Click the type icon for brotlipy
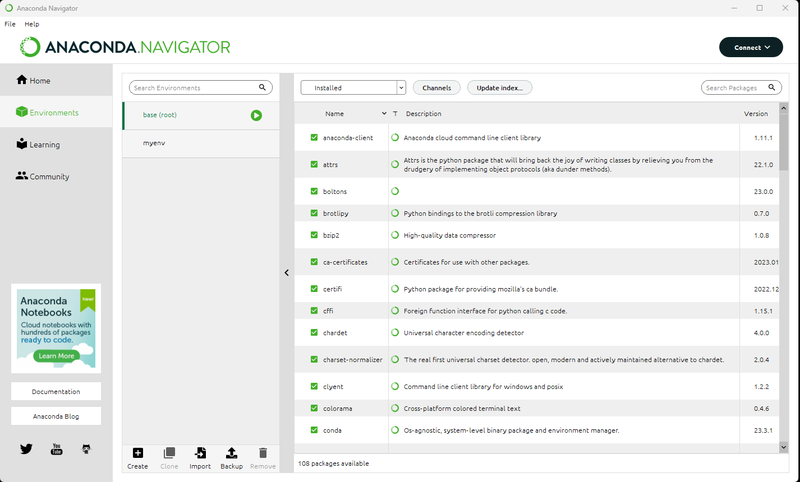Screen dimensions: 800x482 (x=395, y=213)
